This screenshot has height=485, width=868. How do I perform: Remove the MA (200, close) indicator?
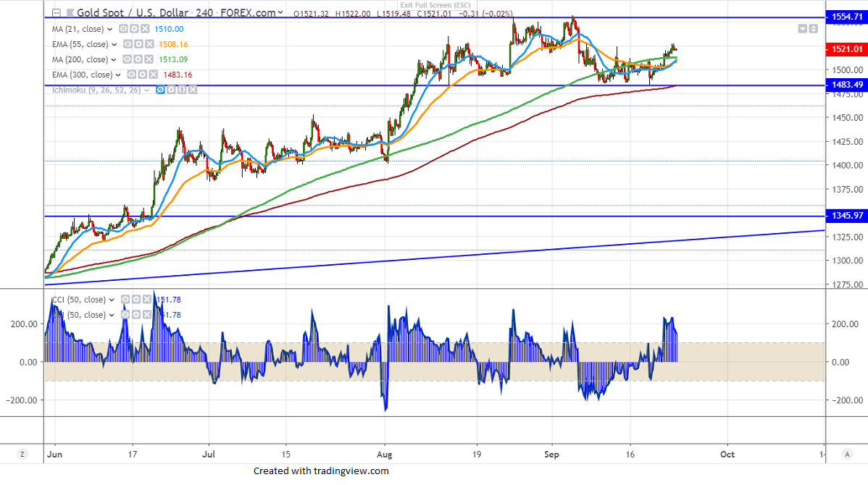pos(149,59)
